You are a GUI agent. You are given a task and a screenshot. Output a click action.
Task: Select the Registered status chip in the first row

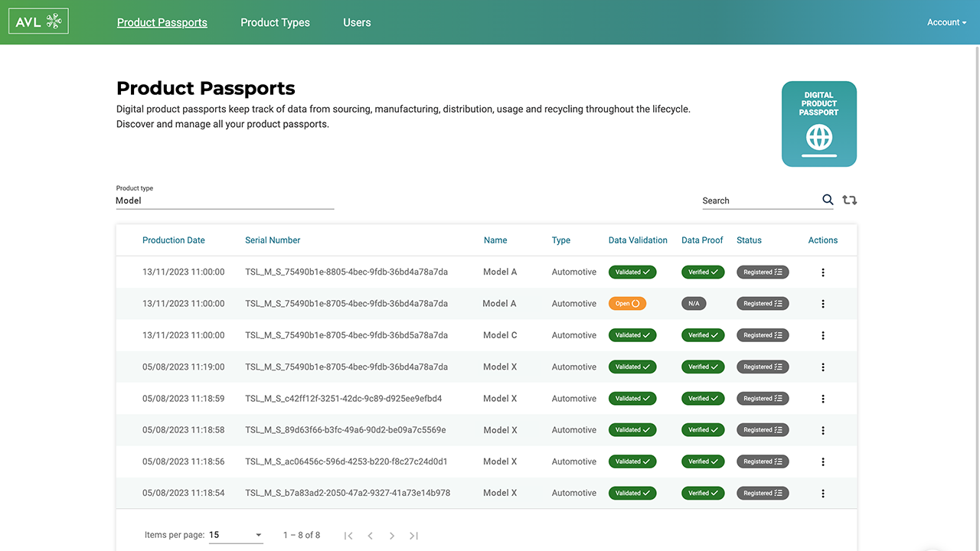[x=762, y=272]
